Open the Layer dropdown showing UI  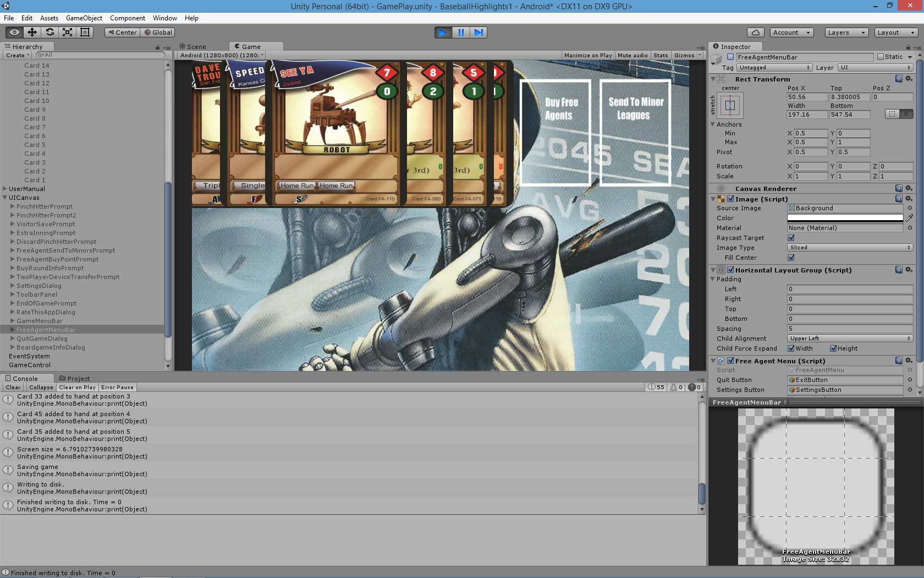[876, 68]
